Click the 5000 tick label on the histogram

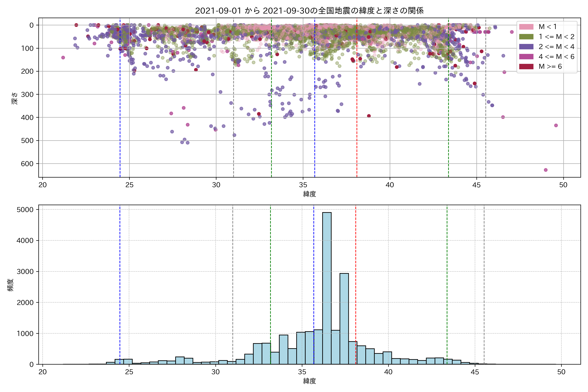coord(25,210)
